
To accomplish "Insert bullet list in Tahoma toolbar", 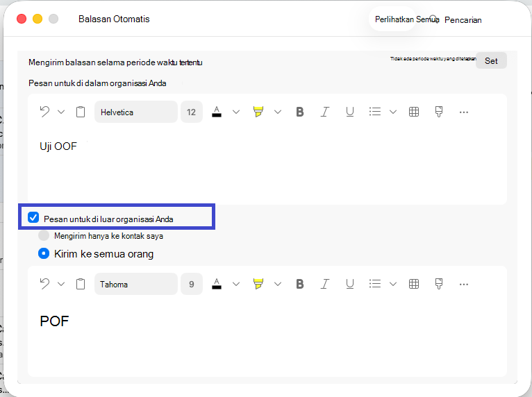I will tap(375, 284).
